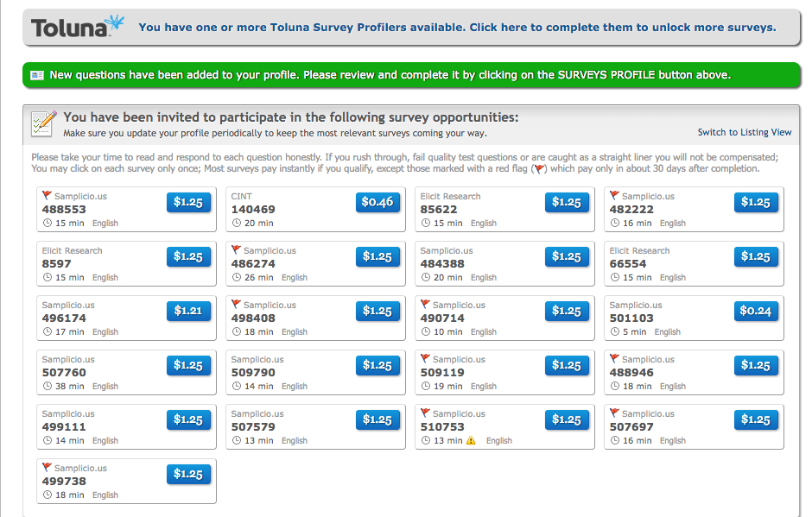Viewport: 812px width, 517px height.
Task: Click the profile card icon in green banner
Action: pos(37,76)
